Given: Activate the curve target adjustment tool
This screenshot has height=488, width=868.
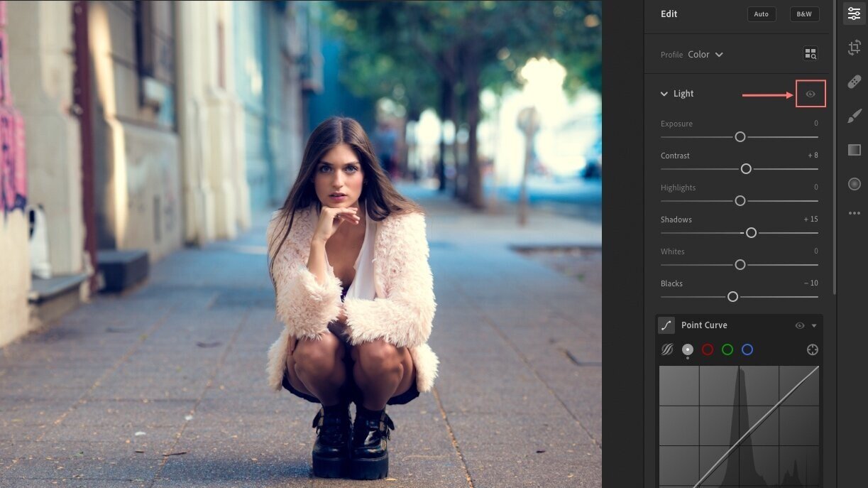Looking at the screenshot, I should pyautogui.click(x=813, y=349).
